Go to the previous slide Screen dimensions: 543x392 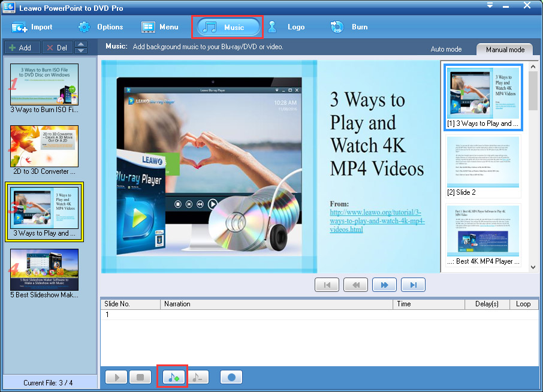point(355,285)
